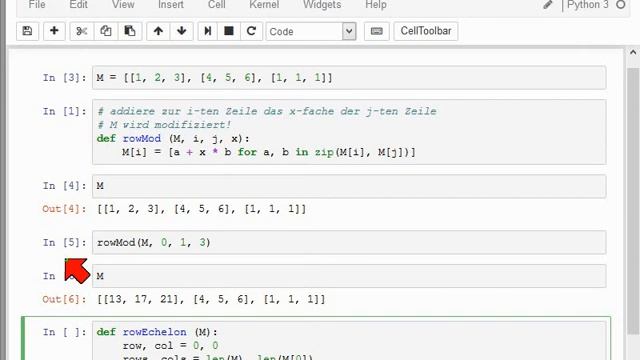Click the kernel idle circle indicator
Viewport: 640px width, 360px height.
tap(621, 4)
